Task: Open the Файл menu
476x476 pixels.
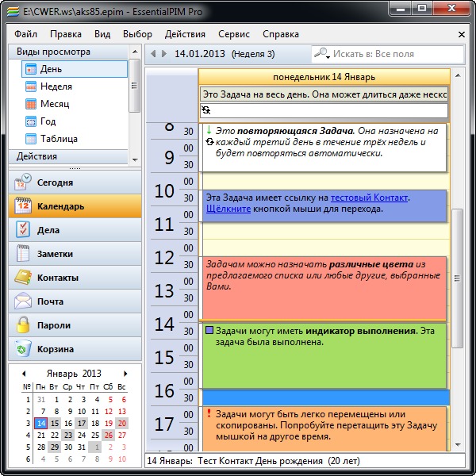Action: [25, 34]
